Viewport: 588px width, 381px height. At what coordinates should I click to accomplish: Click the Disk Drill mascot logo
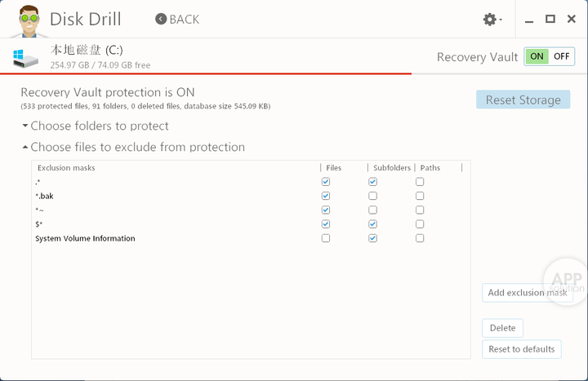(29, 21)
